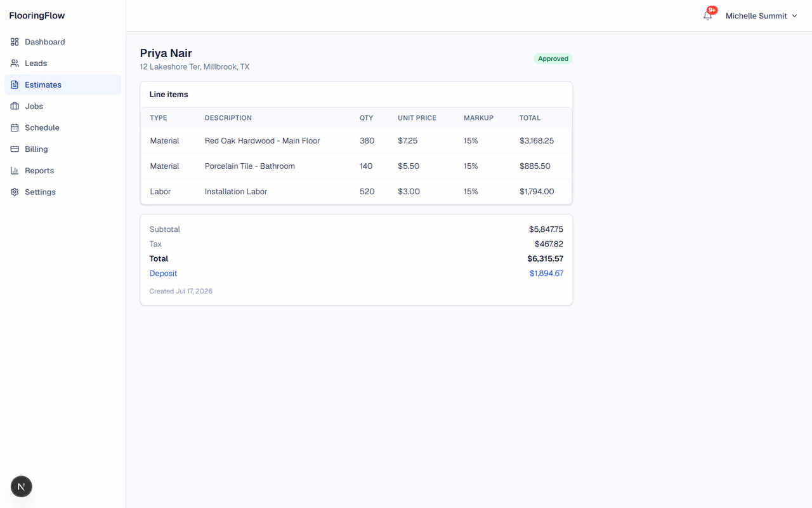Click the Schedule calendar icon
The width and height of the screenshot is (812, 508).
click(15, 128)
